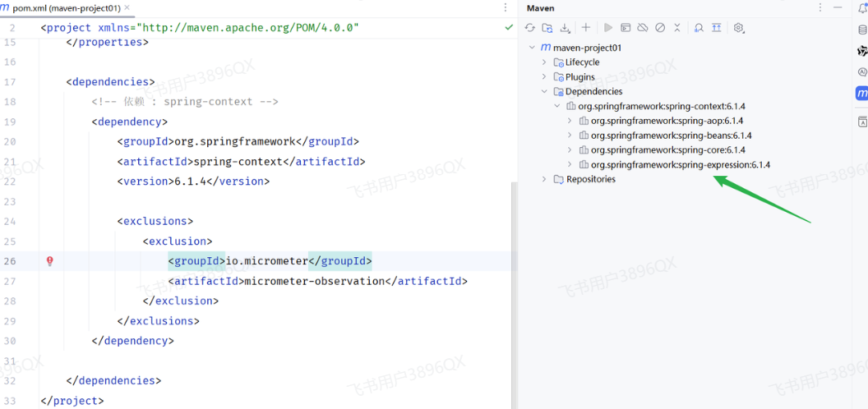
Task: Collapse the Dependencies node
Action: 544,91
